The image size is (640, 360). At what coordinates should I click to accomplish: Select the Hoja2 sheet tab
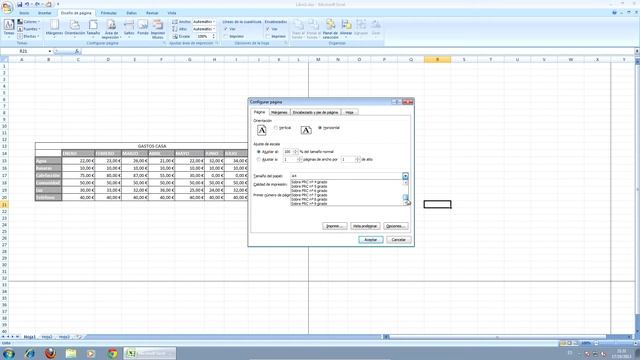pos(47,337)
